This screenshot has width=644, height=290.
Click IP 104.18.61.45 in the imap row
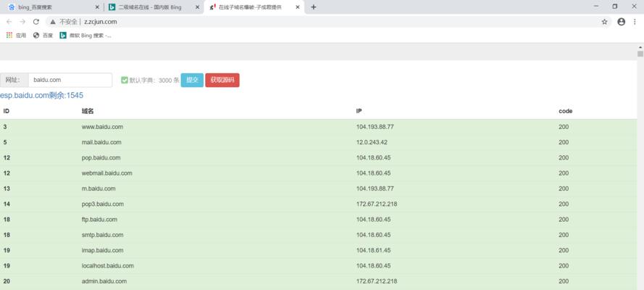tap(373, 251)
